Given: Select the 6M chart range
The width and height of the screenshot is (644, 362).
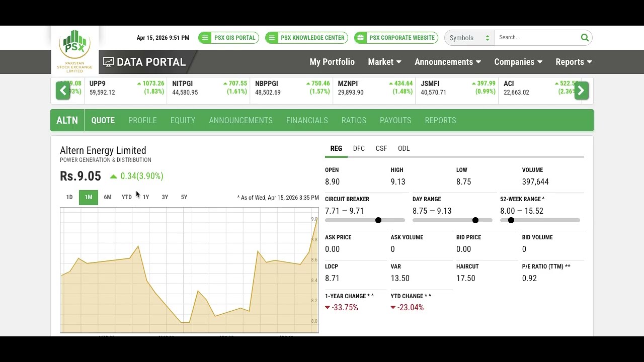Looking at the screenshot, I should point(108,197).
